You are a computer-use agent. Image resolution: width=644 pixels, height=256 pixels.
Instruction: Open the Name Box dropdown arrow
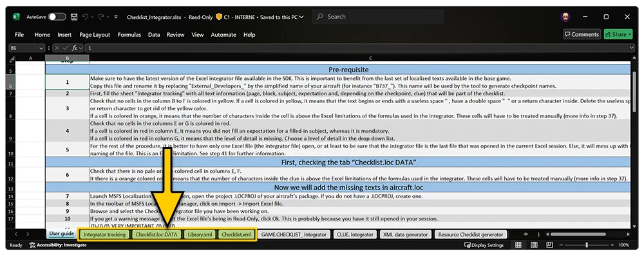coord(41,48)
